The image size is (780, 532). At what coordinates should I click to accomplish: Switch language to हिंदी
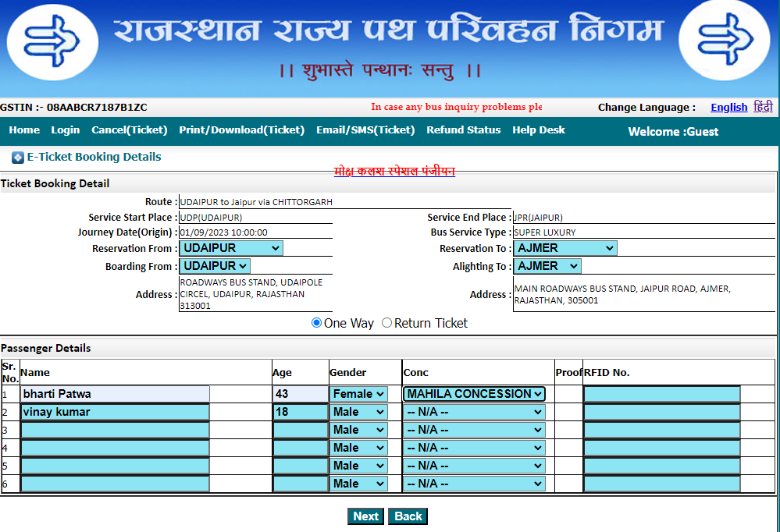pyautogui.click(x=761, y=107)
